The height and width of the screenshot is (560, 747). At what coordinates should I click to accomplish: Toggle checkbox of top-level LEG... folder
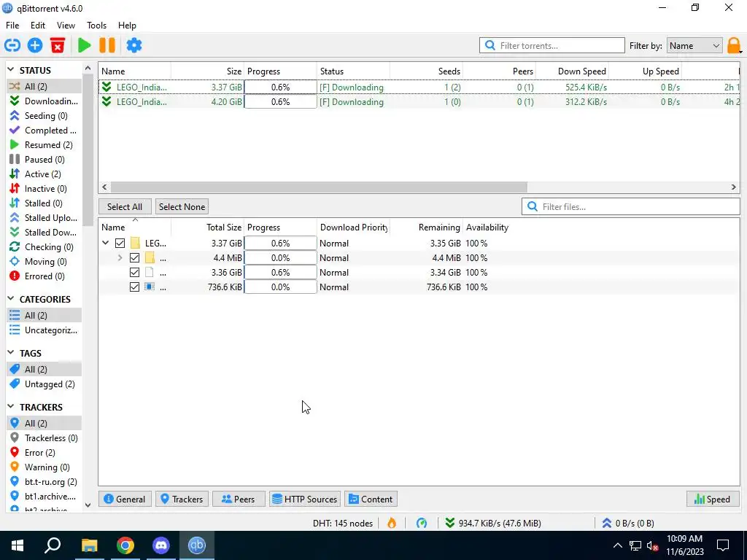[120, 244]
